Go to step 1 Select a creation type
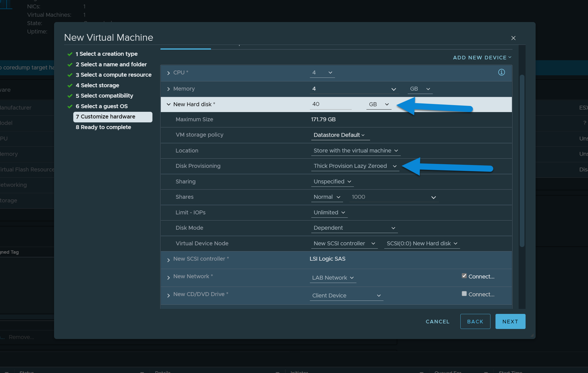The height and width of the screenshot is (373, 588). 106,54
